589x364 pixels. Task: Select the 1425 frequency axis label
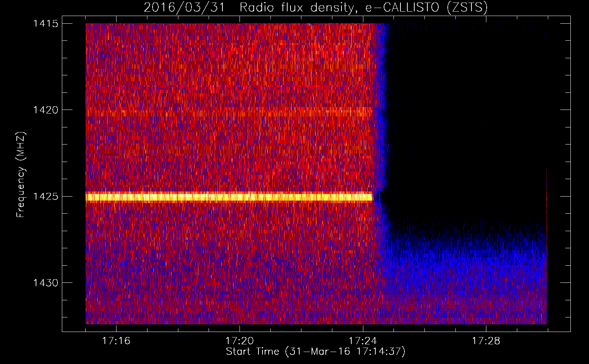point(46,197)
